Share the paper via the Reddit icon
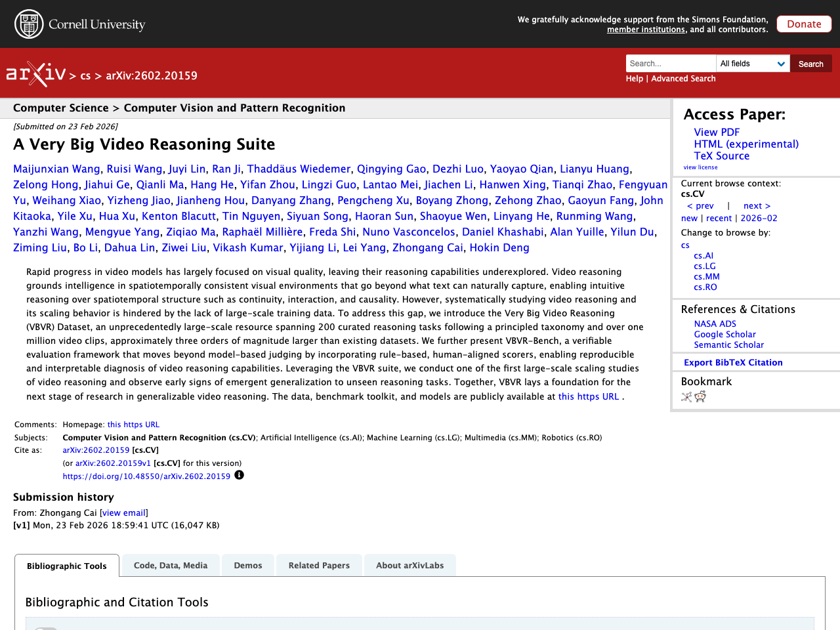Image resolution: width=840 pixels, height=630 pixels. coord(700,396)
